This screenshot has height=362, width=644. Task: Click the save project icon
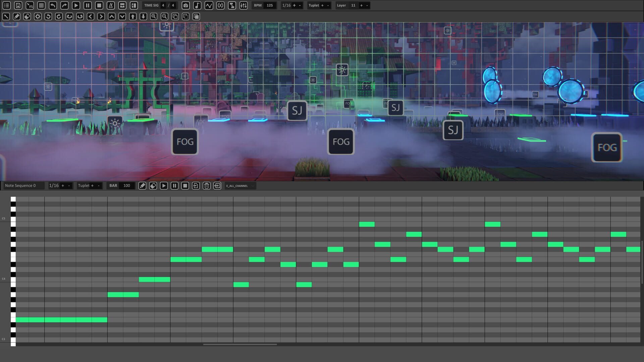point(18,5)
